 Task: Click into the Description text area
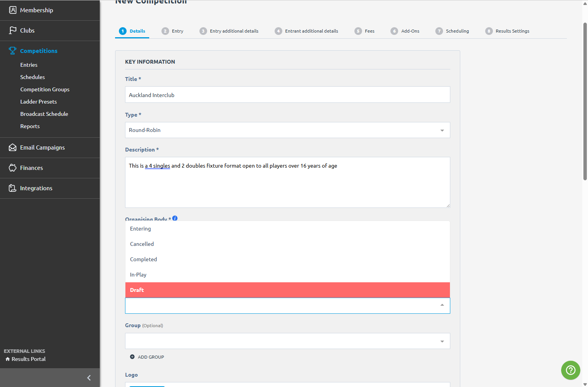click(x=287, y=182)
